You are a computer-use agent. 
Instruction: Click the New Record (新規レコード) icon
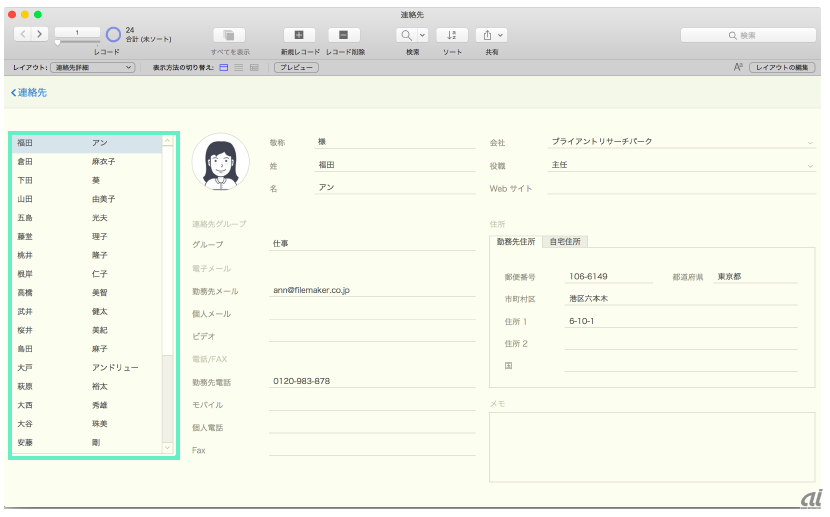click(x=300, y=35)
